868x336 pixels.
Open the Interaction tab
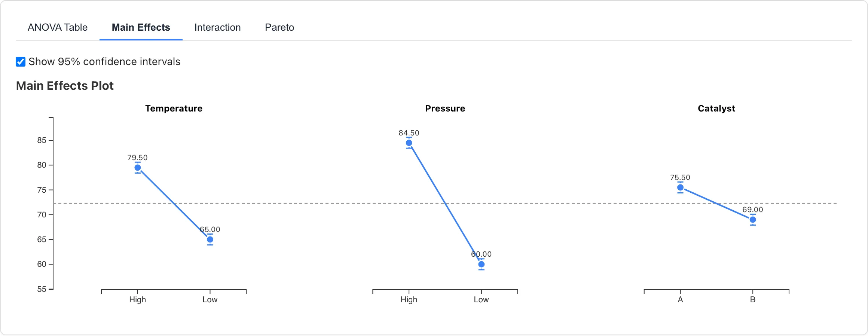tap(217, 27)
